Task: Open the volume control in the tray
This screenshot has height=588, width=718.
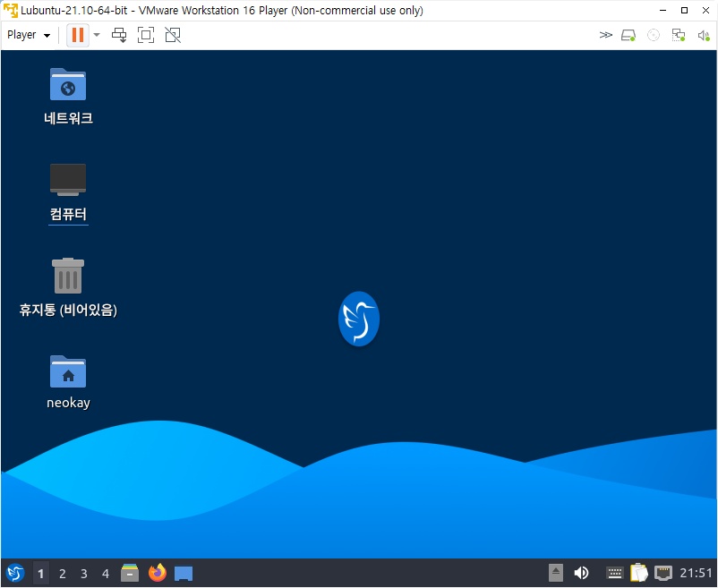Action: pyautogui.click(x=581, y=573)
